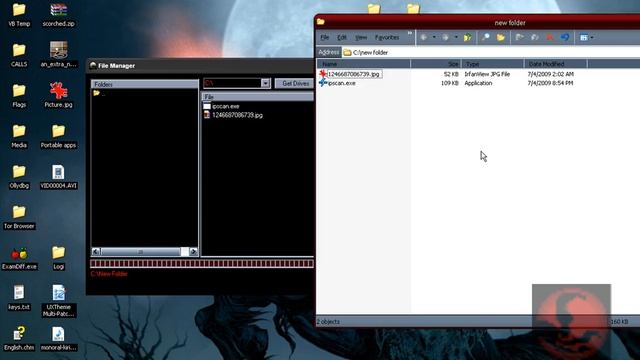Sort files by the Size column

point(436,64)
